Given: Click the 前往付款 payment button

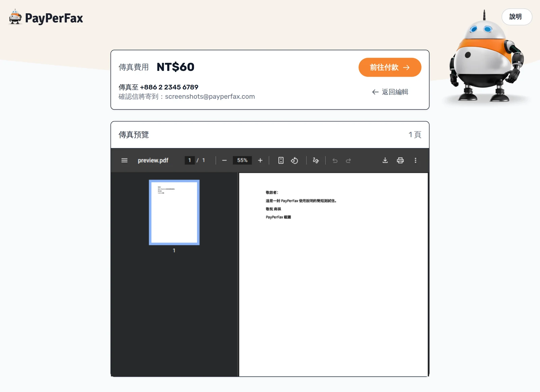Looking at the screenshot, I should tap(390, 67).
